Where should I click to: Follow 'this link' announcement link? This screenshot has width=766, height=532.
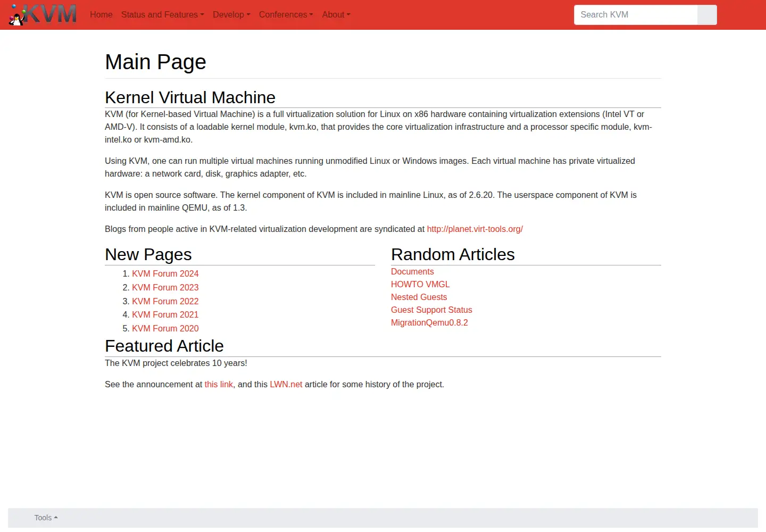coord(219,385)
